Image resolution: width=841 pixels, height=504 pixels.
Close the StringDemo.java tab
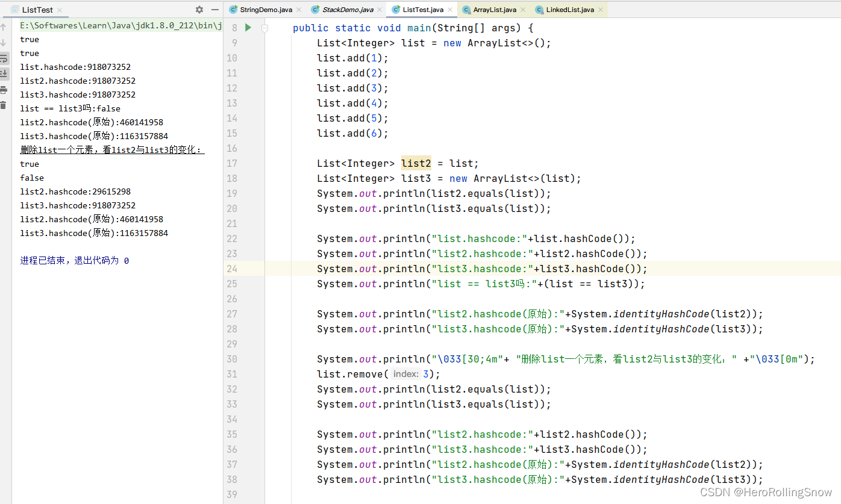tap(299, 10)
